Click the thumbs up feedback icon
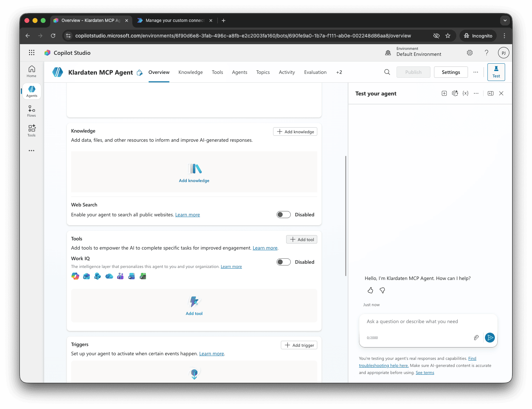 (370, 290)
